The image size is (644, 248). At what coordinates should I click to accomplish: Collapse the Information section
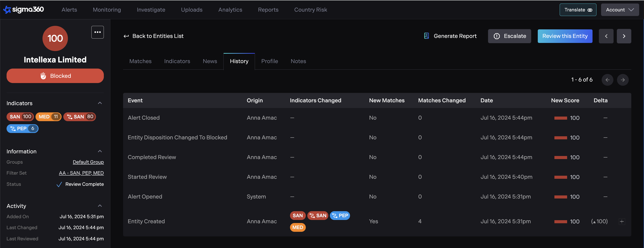click(100, 151)
